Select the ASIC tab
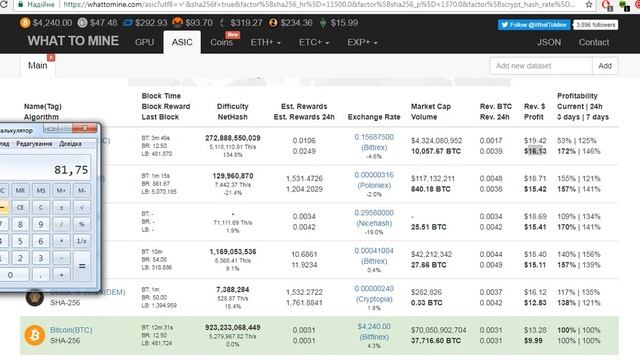The height and width of the screenshot is (360, 640). click(x=182, y=42)
